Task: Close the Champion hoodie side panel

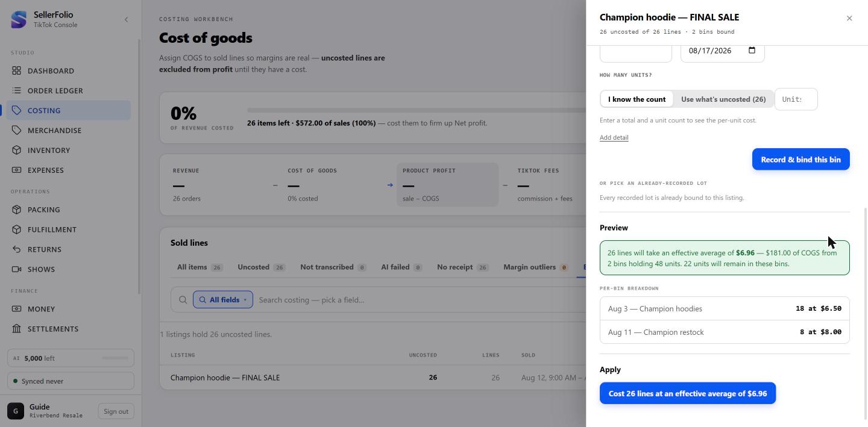Action: click(x=849, y=18)
